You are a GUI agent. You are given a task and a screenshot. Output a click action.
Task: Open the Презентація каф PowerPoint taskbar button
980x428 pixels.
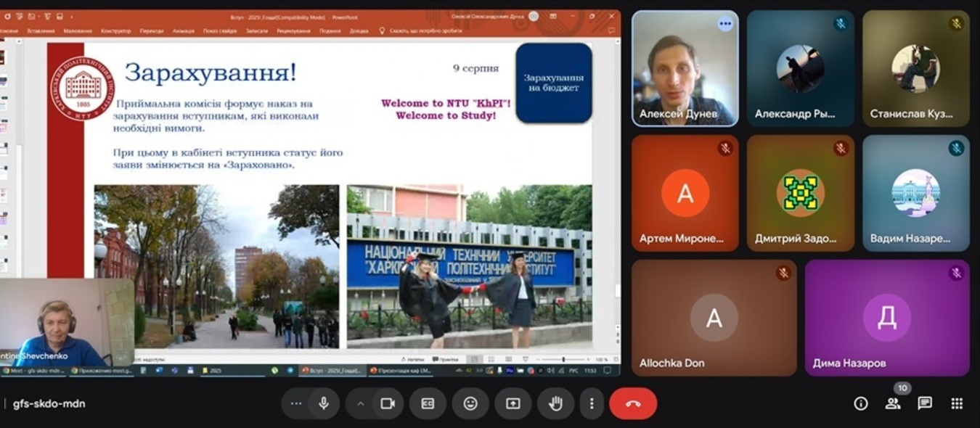401,370
